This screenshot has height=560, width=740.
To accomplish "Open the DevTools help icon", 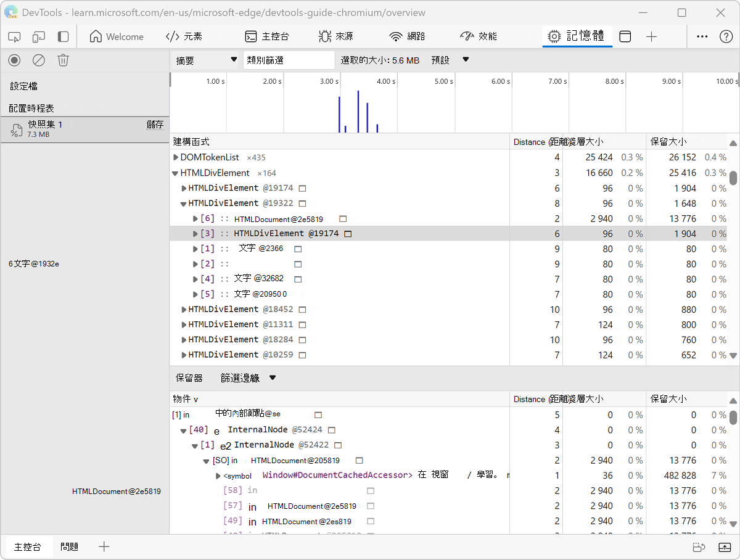I will point(726,37).
